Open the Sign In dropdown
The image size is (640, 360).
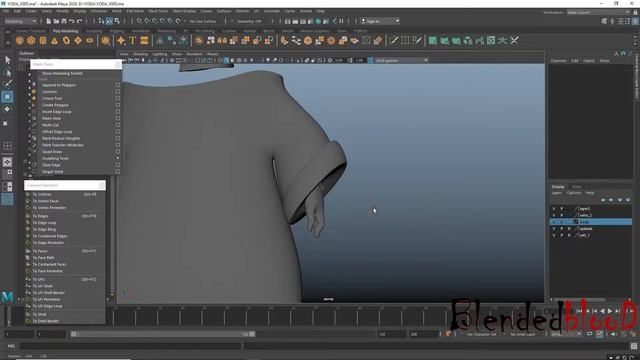[380, 21]
